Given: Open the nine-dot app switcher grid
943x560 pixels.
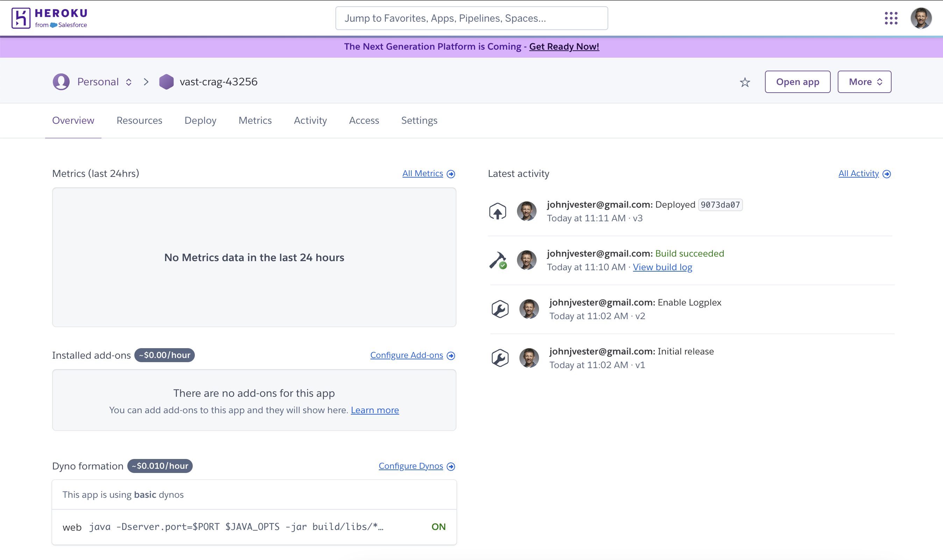Looking at the screenshot, I should tap(891, 18).
